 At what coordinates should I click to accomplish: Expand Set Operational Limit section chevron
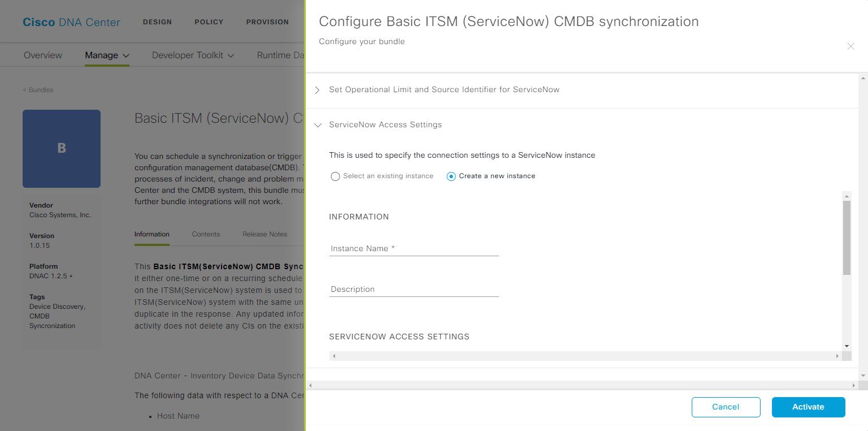click(x=317, y=90)
